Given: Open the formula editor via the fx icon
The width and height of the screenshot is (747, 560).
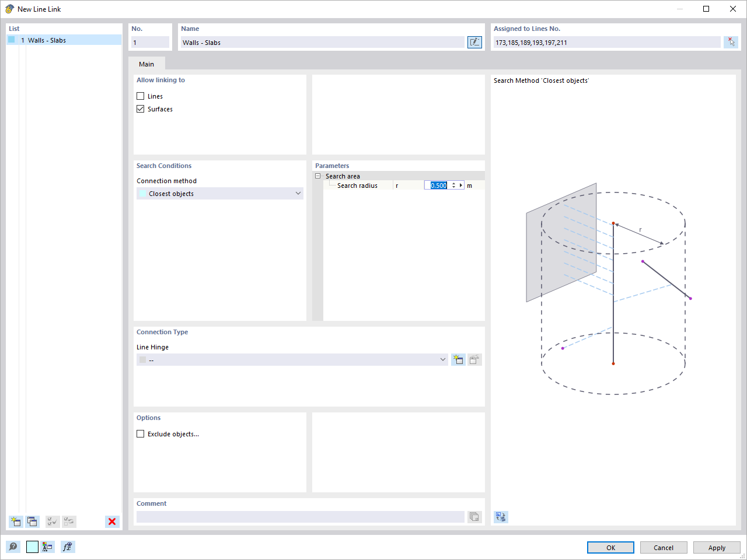Looking at the screenshot, I should (x=67, y=547).
